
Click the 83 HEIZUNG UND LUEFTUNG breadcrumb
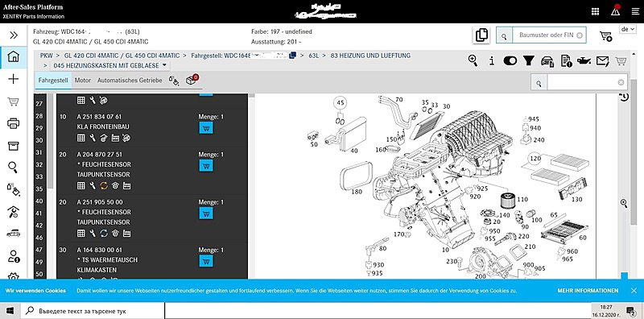(370, 56)
